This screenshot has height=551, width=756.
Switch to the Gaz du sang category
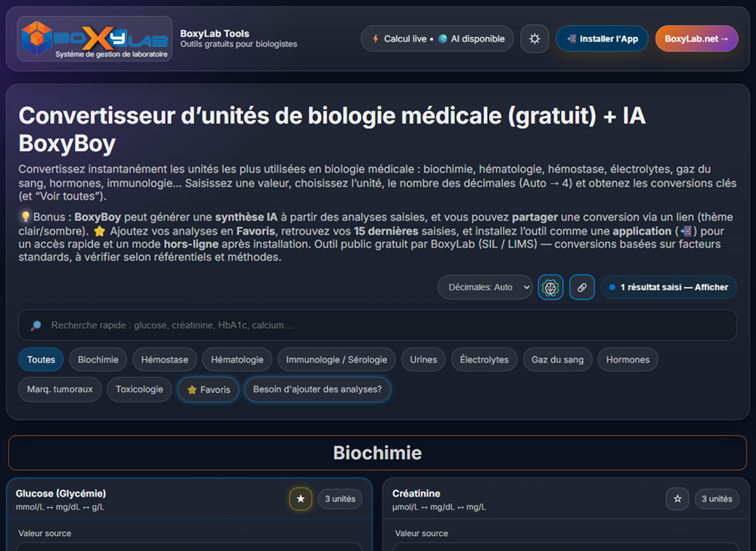pos(557,359)
